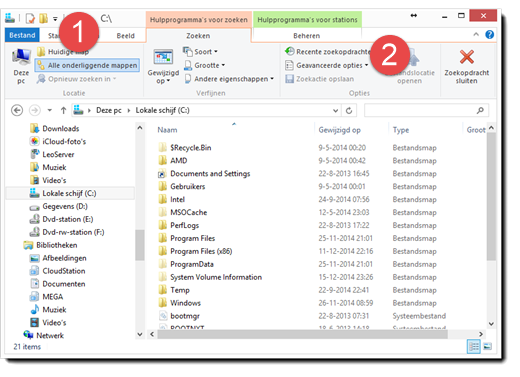Click the file list horizontal scrollbar
Viewport: 520px width, 377px height.
pos(302,334)
